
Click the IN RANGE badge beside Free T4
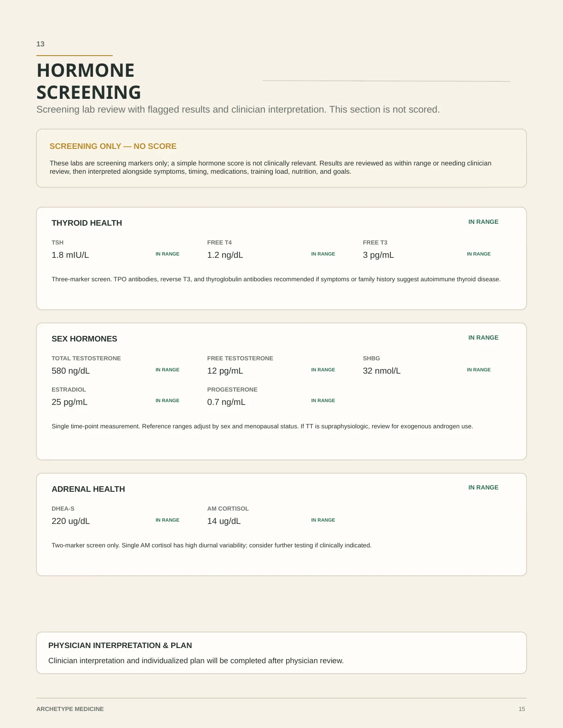click(x=323, y=254)
